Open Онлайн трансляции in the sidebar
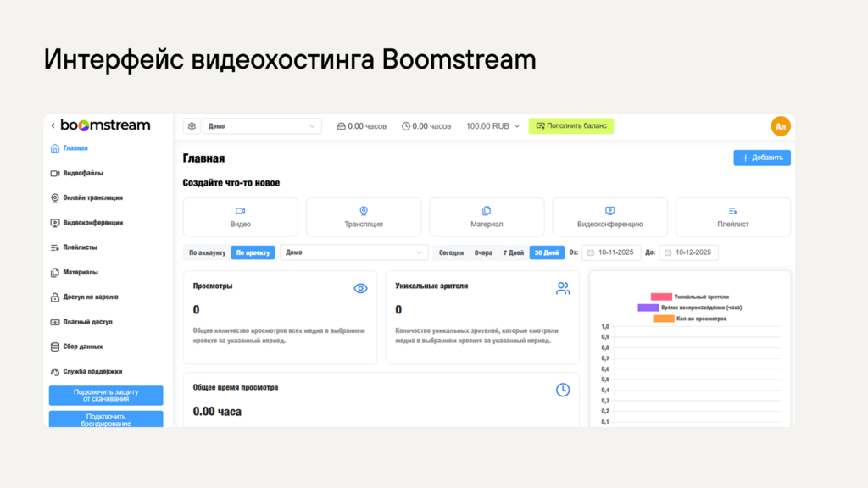Screen dimensions: 868x488 [92, 197]
